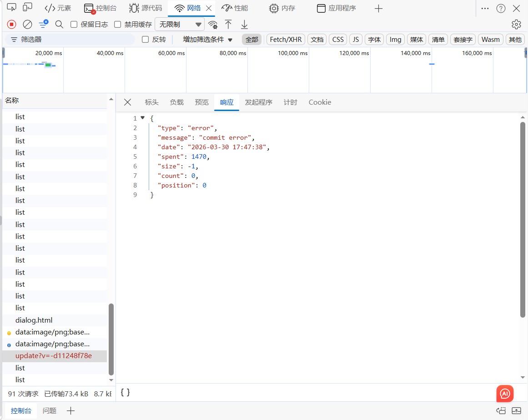Viewport: 528px width, 420px height.
Task: Open the 控制台 panel tab
Action: point(101,8)
